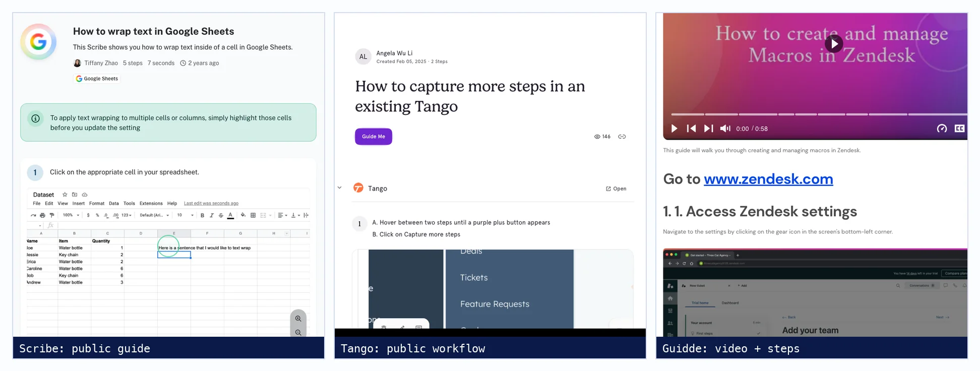The width and height of the screenshot is (980, 371).
Task: Click the print icon in Sheets toolbar
Action: [x=42, y=215]
